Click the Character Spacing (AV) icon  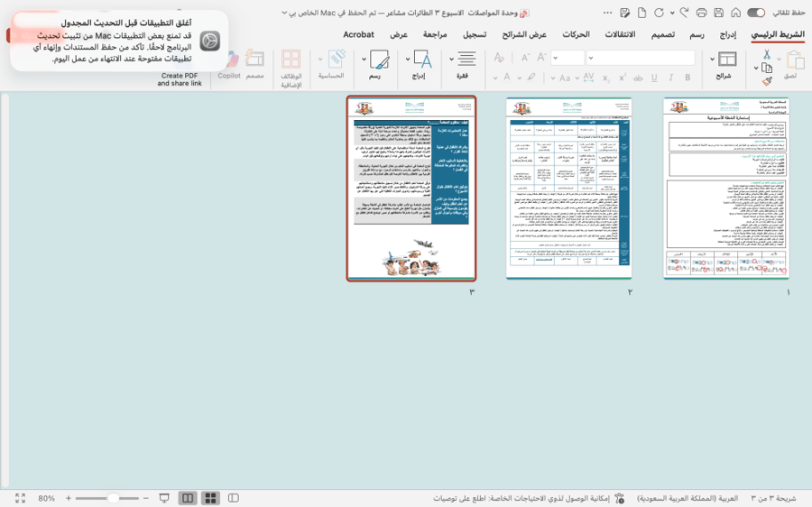[x=588, y=78]
